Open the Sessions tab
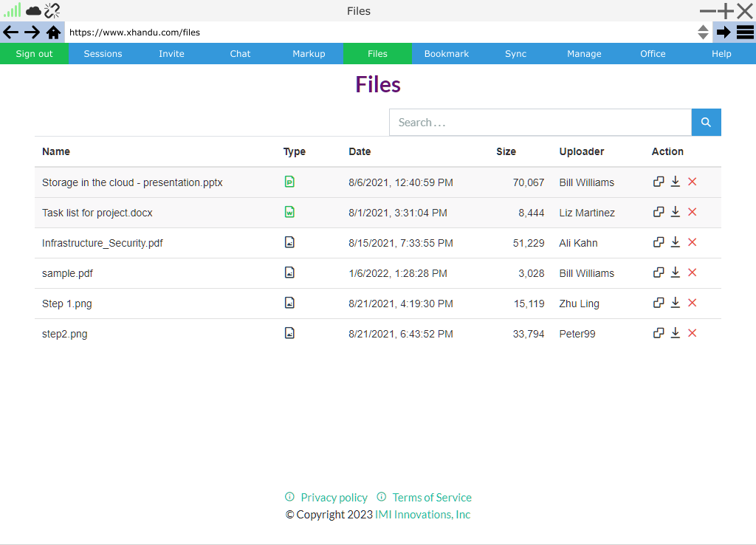The image size is (756, 545). tap(103, 54)
